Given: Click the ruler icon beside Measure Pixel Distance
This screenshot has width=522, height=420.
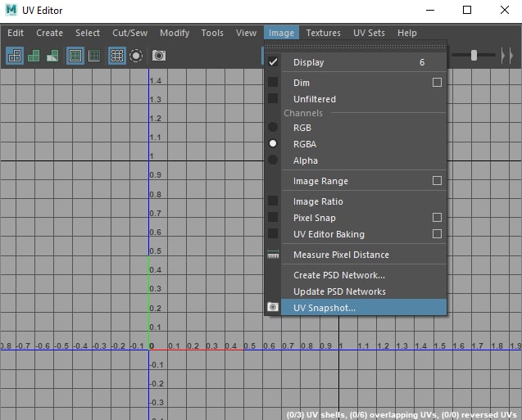Looking at the screenshot, I should [273, 255].
